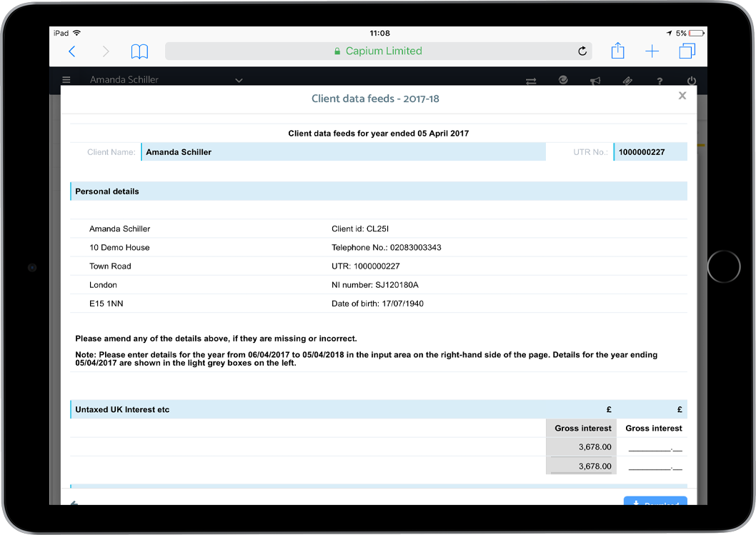The width and height of the screenshot is (756, 535).
Task: Reload the Capium Limited page
Action: 582,51
